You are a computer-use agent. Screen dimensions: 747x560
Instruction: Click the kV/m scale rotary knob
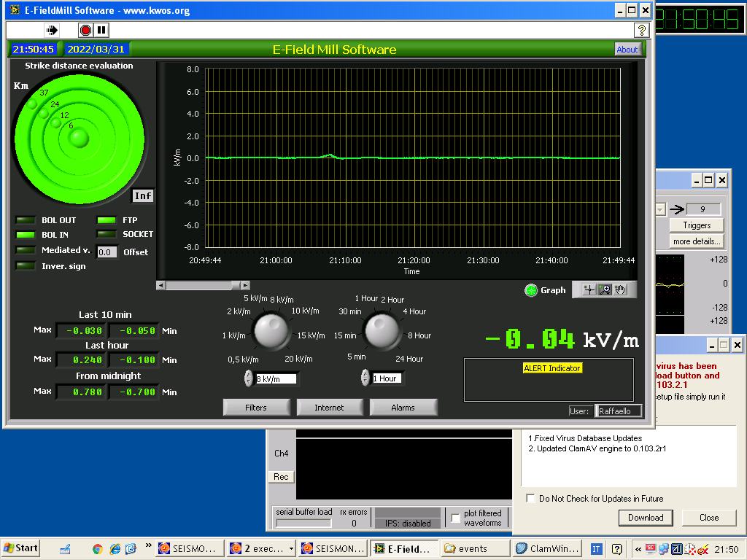[x=271, y=330]
